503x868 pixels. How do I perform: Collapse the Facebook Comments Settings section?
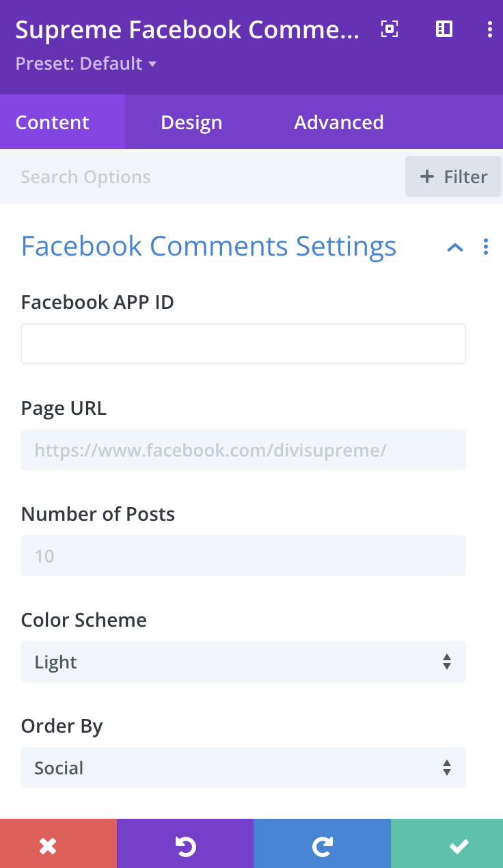point(454,247)
